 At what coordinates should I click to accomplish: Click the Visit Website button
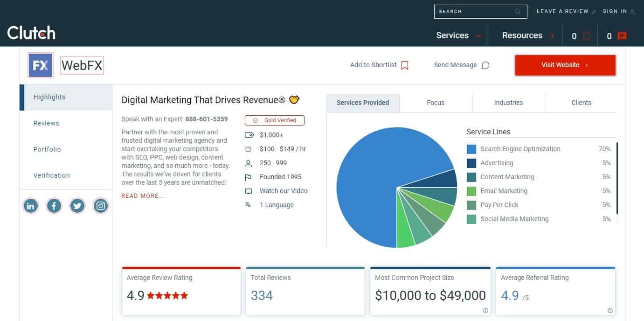pyautogui.click(x=565, y=65)
